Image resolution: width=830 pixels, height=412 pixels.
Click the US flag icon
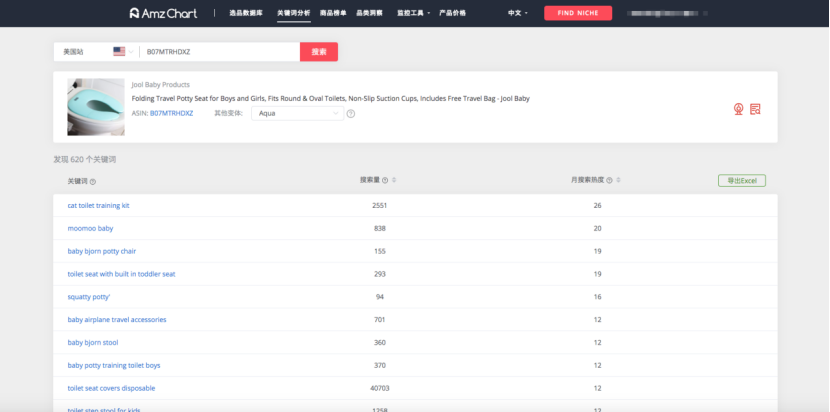119,51
